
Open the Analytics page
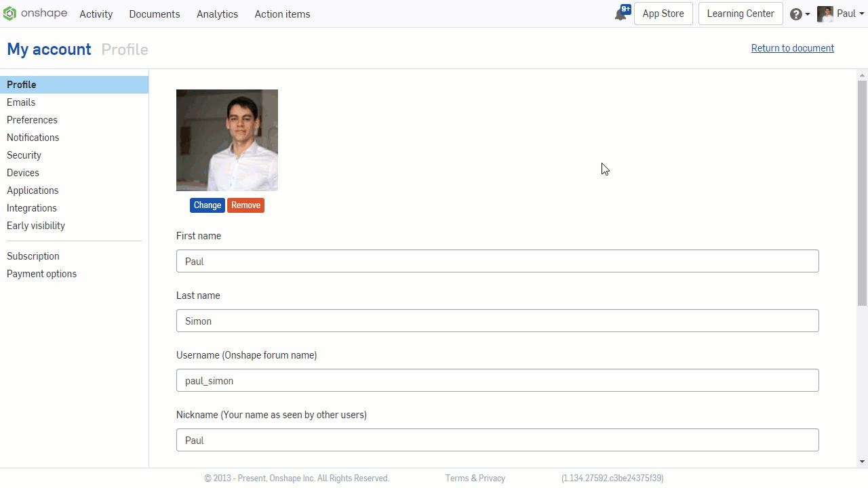pyautogui.click(x=217, y=14)
